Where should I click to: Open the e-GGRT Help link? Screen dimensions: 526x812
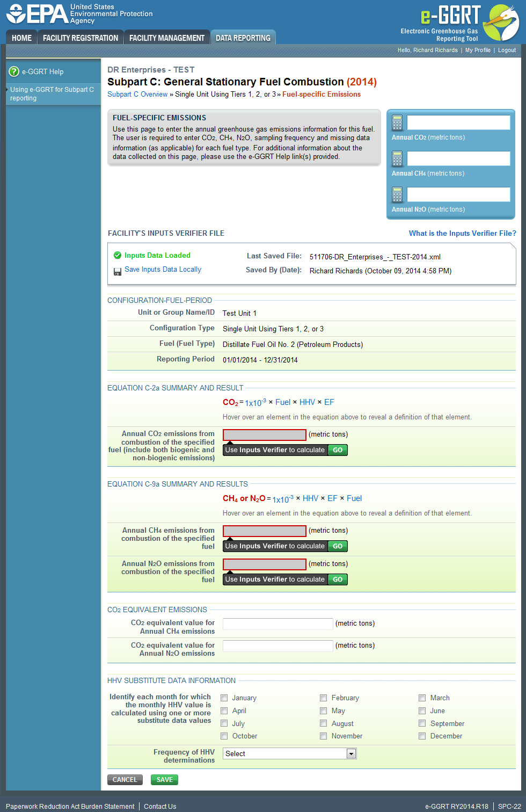[42, 71]
